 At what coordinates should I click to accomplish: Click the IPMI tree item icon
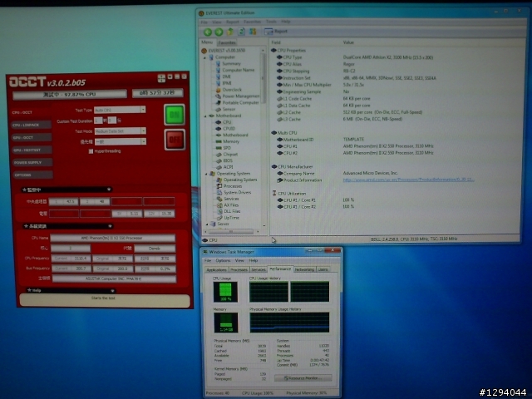click(218, 83)
